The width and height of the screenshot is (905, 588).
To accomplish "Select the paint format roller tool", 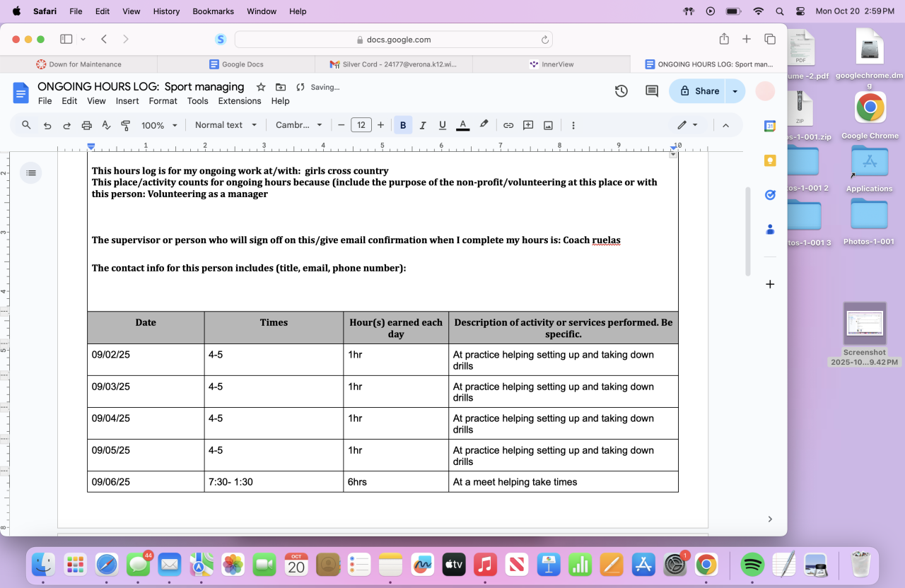I will 126,125.
